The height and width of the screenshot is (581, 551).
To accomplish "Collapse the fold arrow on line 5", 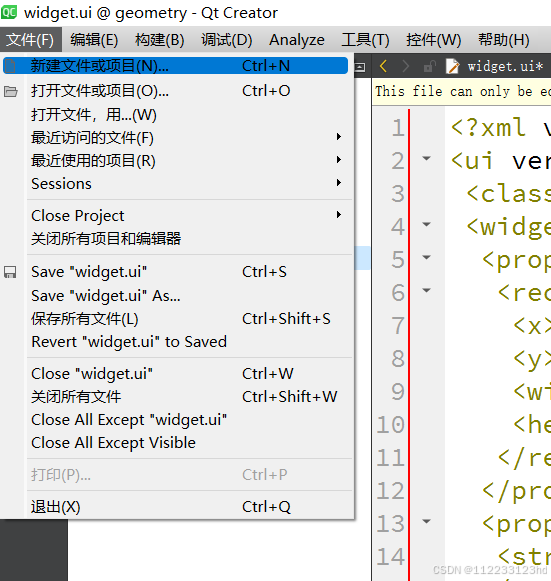I will coord(427,258).
